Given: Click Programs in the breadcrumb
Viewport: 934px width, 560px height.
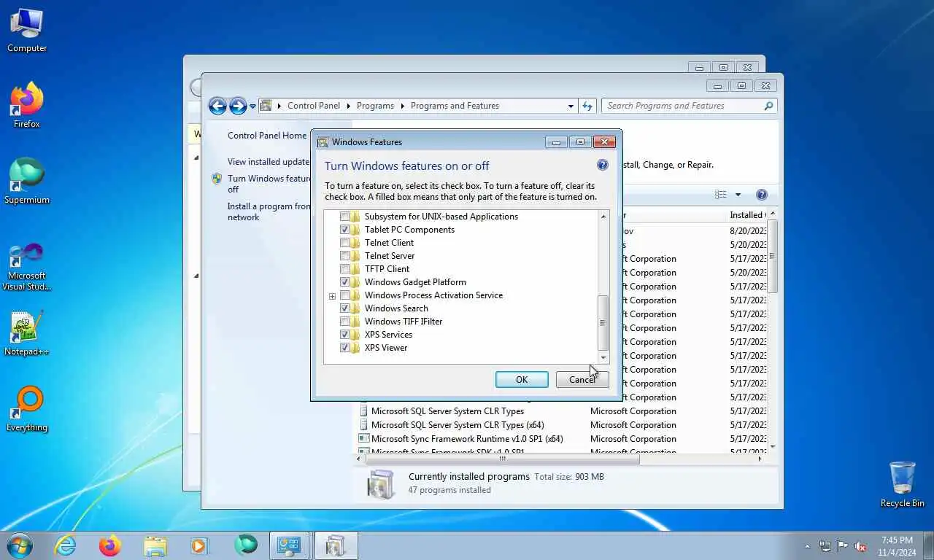Looking at the screenshot, I should click(376, 106).
